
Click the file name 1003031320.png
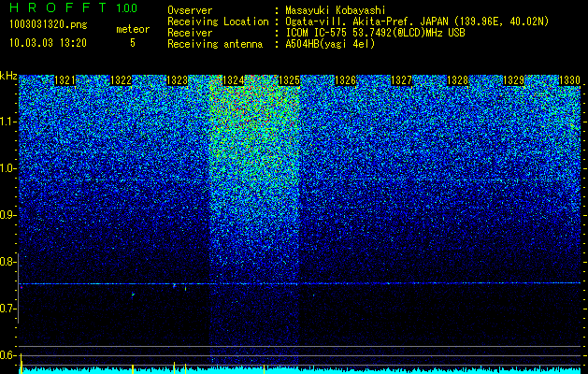coord(48,25)
